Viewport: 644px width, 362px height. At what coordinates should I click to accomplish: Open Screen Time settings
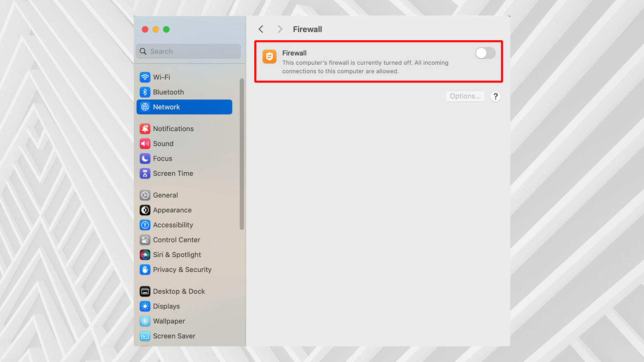point(173,173)
